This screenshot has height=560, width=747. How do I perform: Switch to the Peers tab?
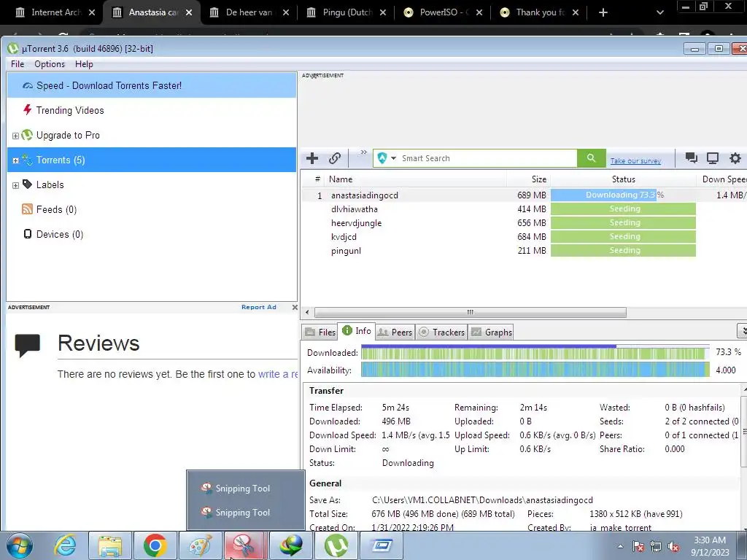pos(395,332)
